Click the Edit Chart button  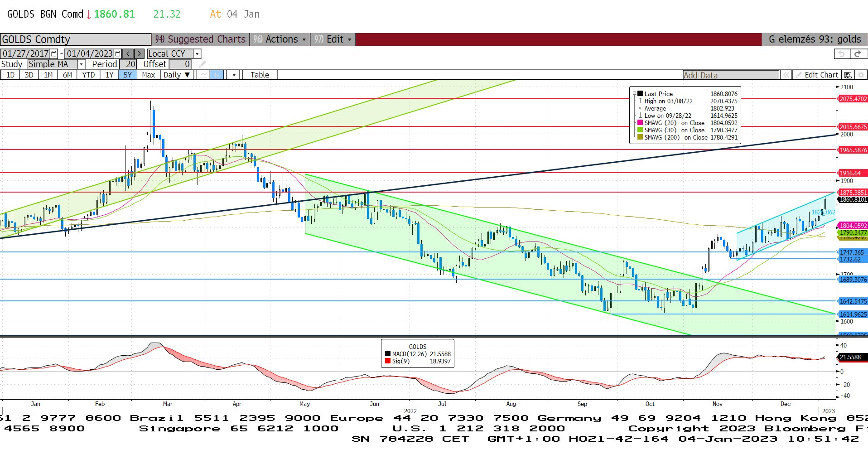point(817,75)
